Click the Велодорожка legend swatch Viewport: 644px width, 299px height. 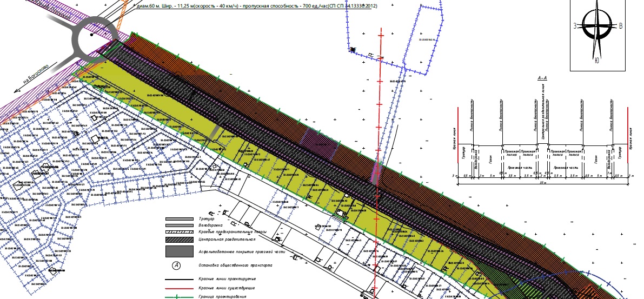[x=178, y=225]
